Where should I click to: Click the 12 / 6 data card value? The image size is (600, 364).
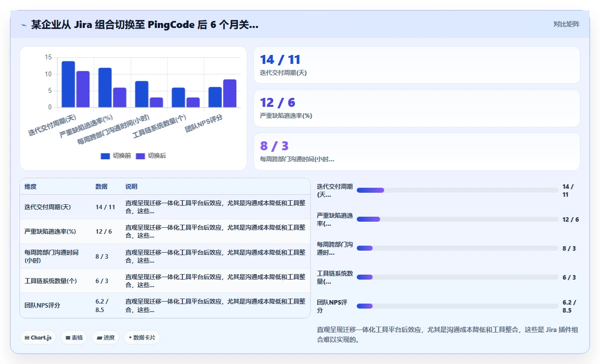(x=278, y=103)
